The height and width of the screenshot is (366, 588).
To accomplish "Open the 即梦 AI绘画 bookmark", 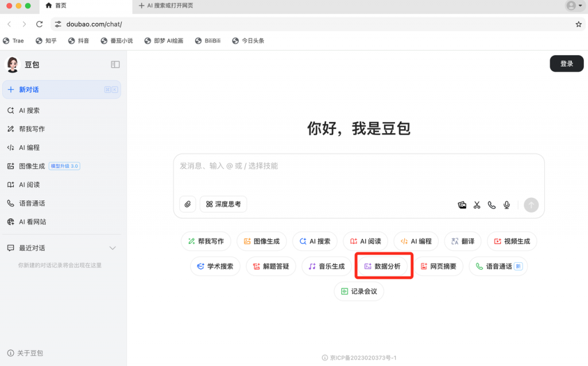I will (x=164, y=41).
